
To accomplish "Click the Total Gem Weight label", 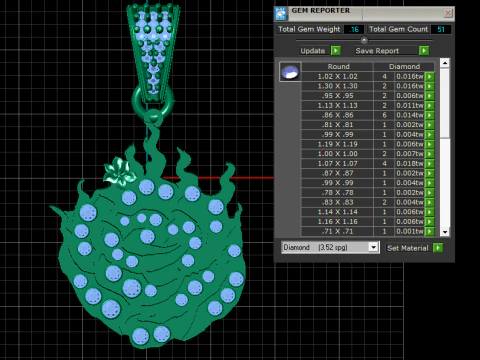I will (x=309, y=29).
